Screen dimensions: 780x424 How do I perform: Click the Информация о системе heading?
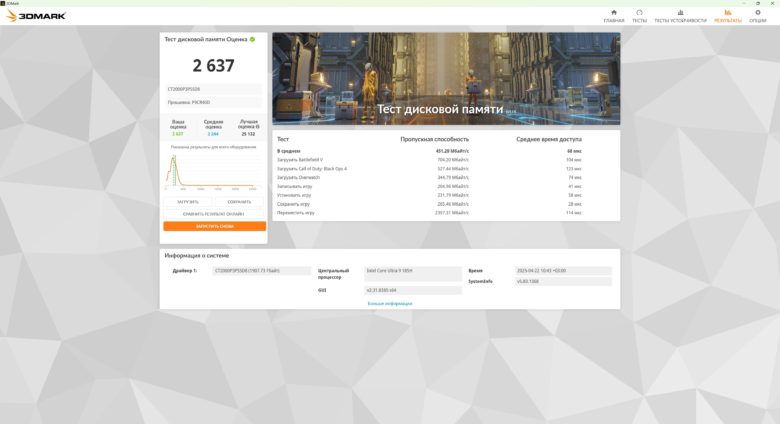coord(197,255)
